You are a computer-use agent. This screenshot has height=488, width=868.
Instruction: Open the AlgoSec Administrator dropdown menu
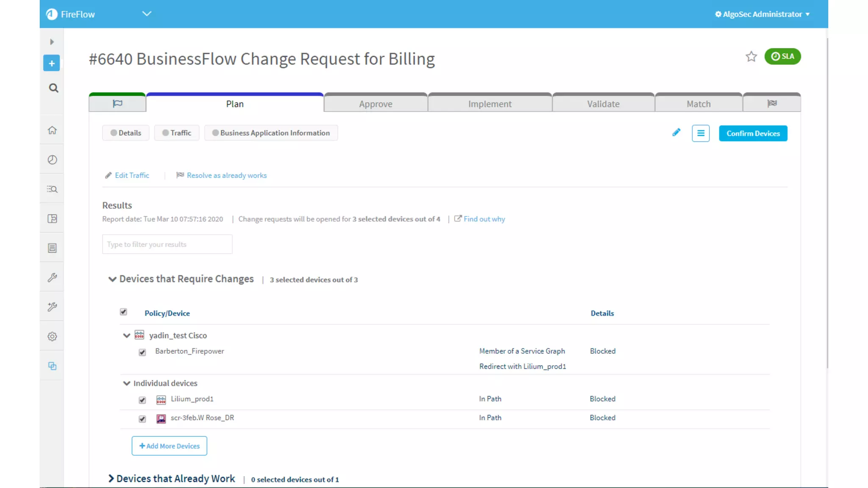(x=762, y=14)
